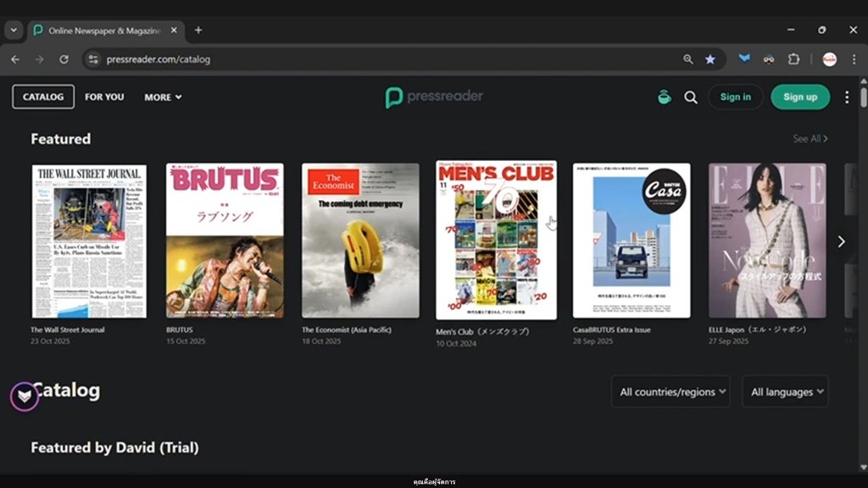Switch to the CATALOG tab

click(43, 97)
